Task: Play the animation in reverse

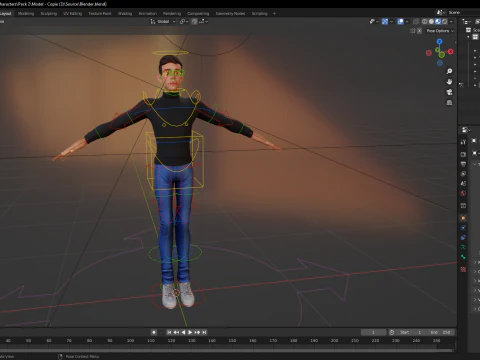Action: coord(183,332)
